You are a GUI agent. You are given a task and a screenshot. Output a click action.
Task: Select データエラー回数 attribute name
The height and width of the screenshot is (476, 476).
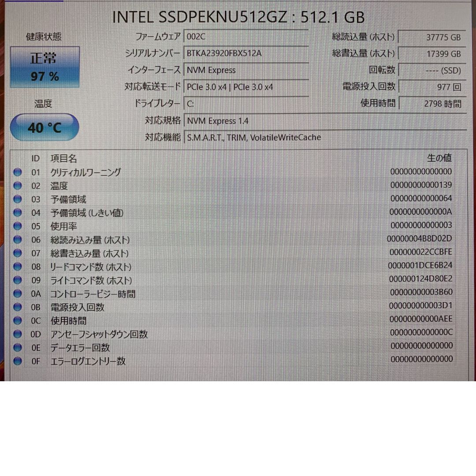80,348
